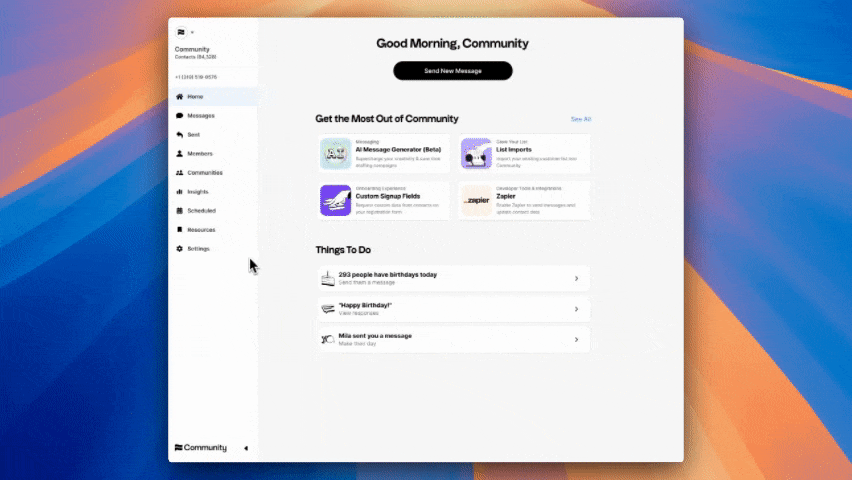Click the Community Contacts count text
Viewport: 852px width, 480px height.
(196, 57)
